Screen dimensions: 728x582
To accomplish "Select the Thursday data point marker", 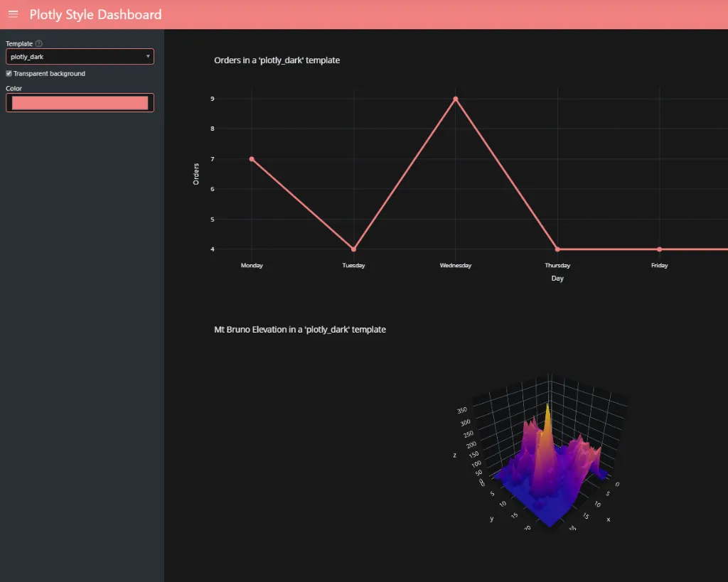I will coord(557,249).
